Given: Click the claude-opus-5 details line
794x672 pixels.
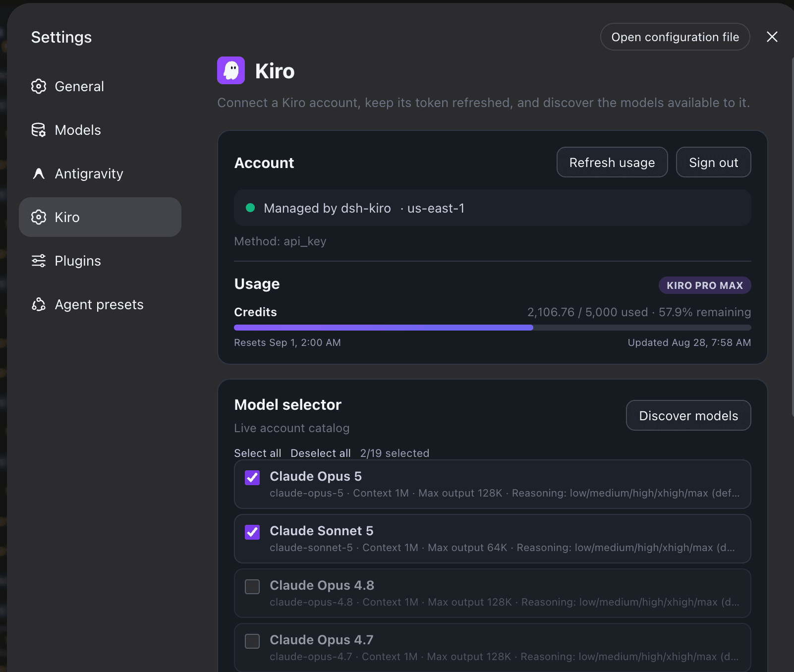Looking at the screenshot, I should (x=505, y=493).
